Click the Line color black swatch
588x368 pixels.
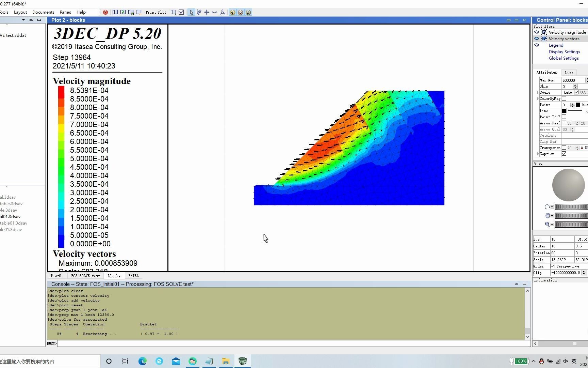coord(564,111)
